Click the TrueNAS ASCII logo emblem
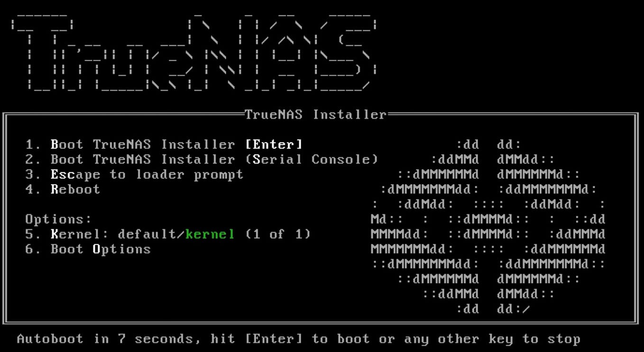Viewport: 644px width, 352px height. (x=488, y=226)
